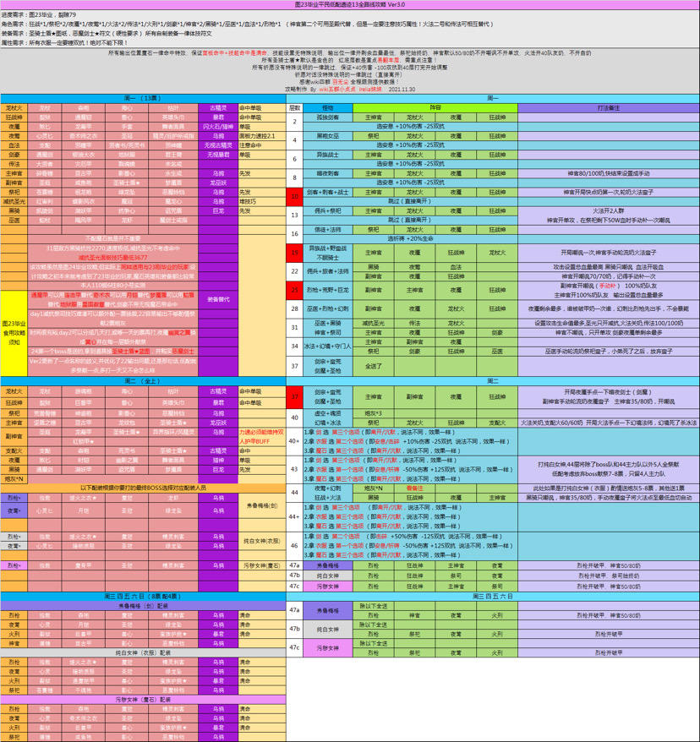
Task: Select the 剑客+刺客+战士 monster cell
Action: click(x=327, y=192)
